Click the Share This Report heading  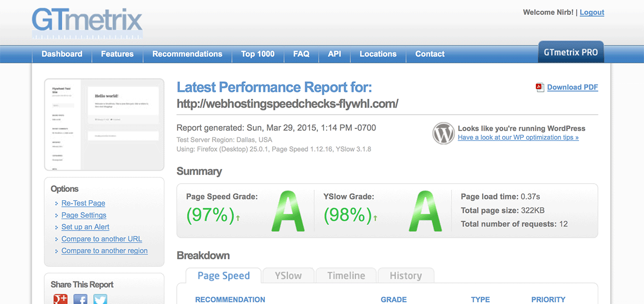(82, 284)
